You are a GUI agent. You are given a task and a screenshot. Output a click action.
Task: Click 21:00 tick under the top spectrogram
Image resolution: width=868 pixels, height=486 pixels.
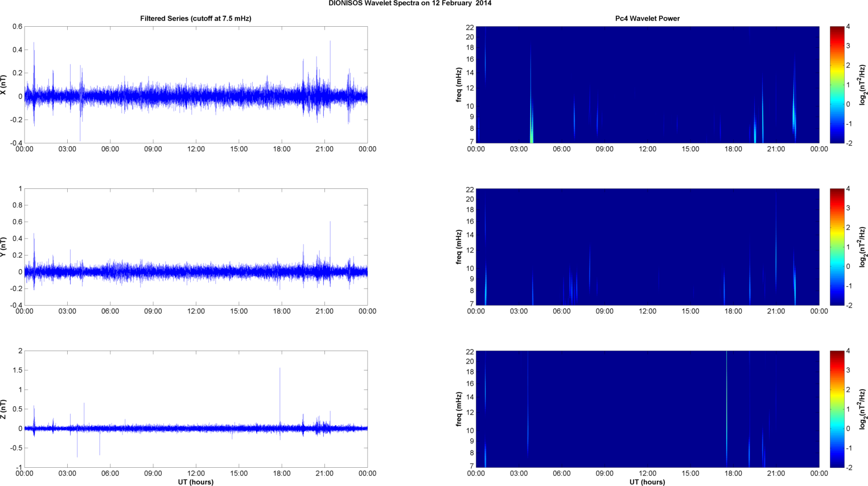(776, 149)
